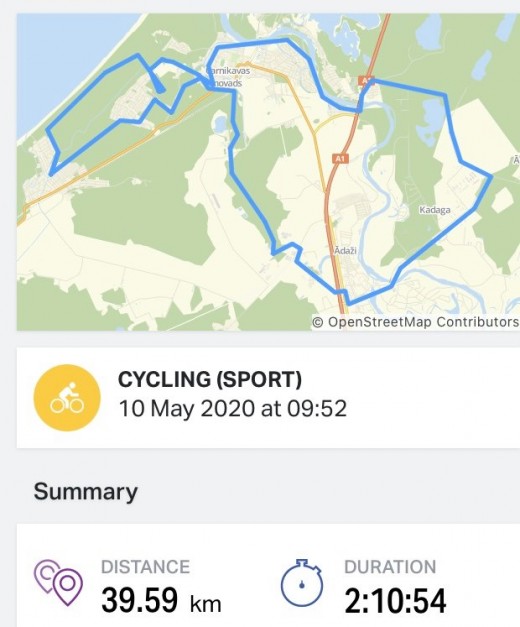The image size is (520, 627).
Task: Select the 2:10:54 duration value
Action: pyautogui.click(x=395, y=600)
